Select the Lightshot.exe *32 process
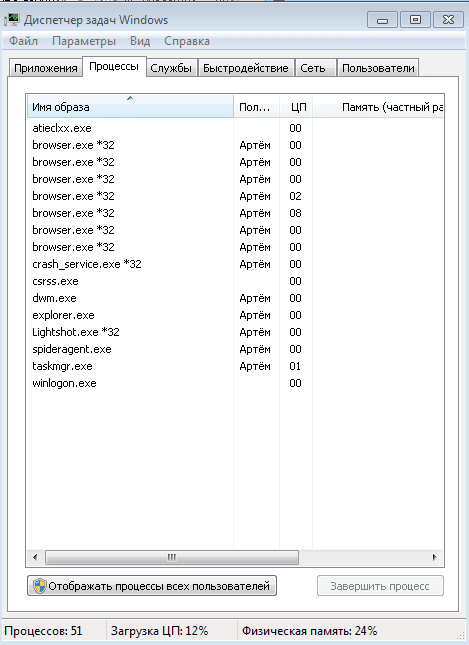 pos(235,332)
